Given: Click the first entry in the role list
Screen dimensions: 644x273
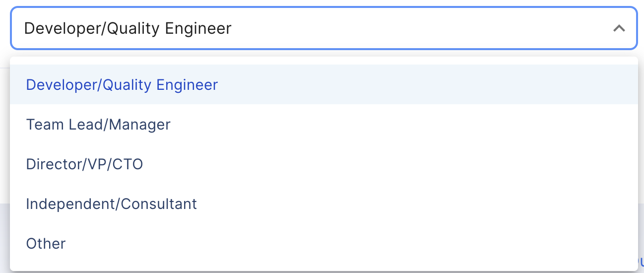Looking at the screenshot, I should pos(122,84).
